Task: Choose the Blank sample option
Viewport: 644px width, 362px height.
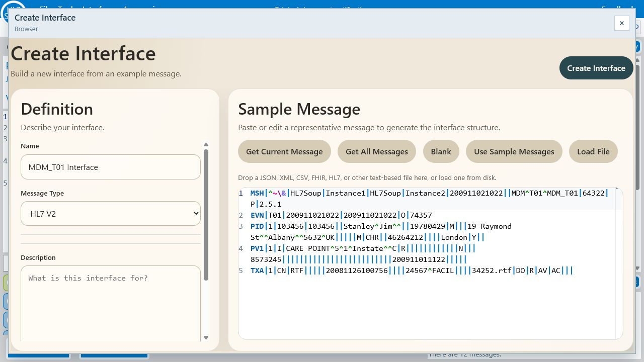Action: pos(441,151)
